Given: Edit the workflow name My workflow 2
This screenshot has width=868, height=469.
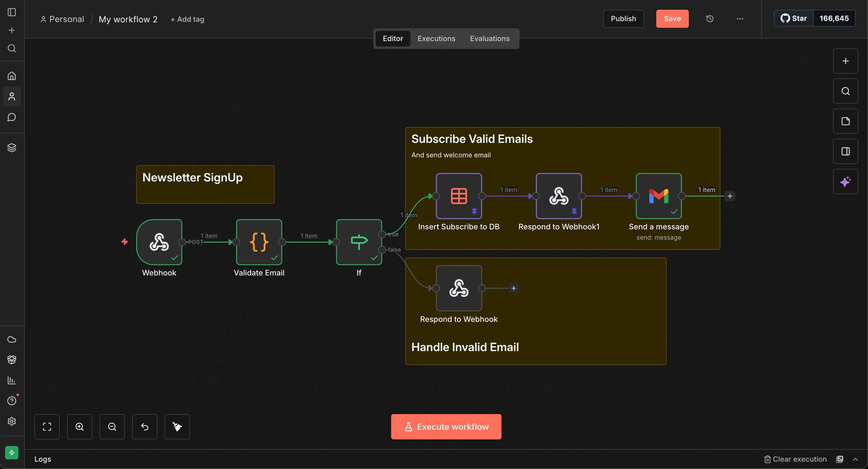Looking at the screenshot, I should [x=128, y=19].
